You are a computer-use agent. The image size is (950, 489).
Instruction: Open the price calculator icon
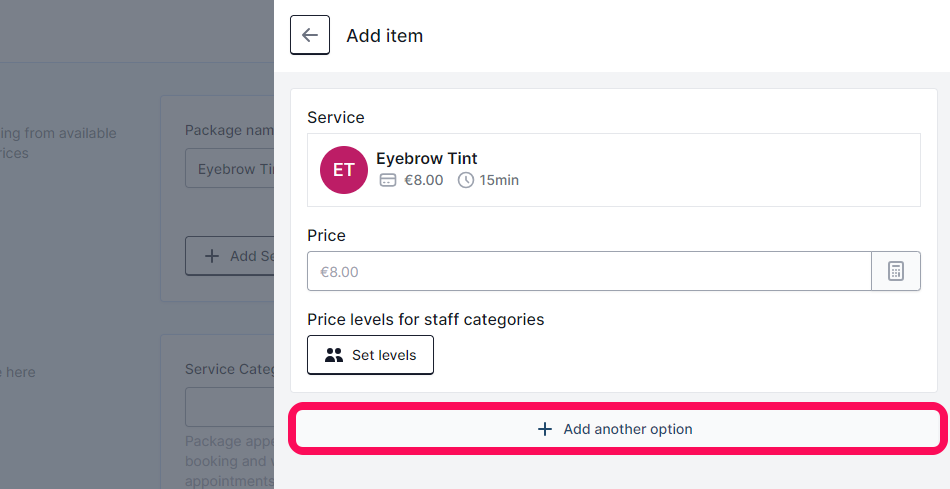point(895,271)
